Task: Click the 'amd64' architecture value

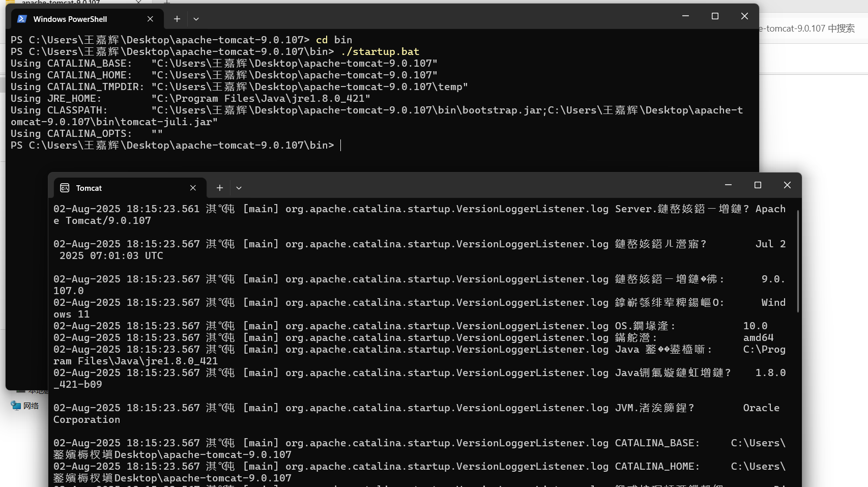Action: pyautogui.click(x=758, y=337)
